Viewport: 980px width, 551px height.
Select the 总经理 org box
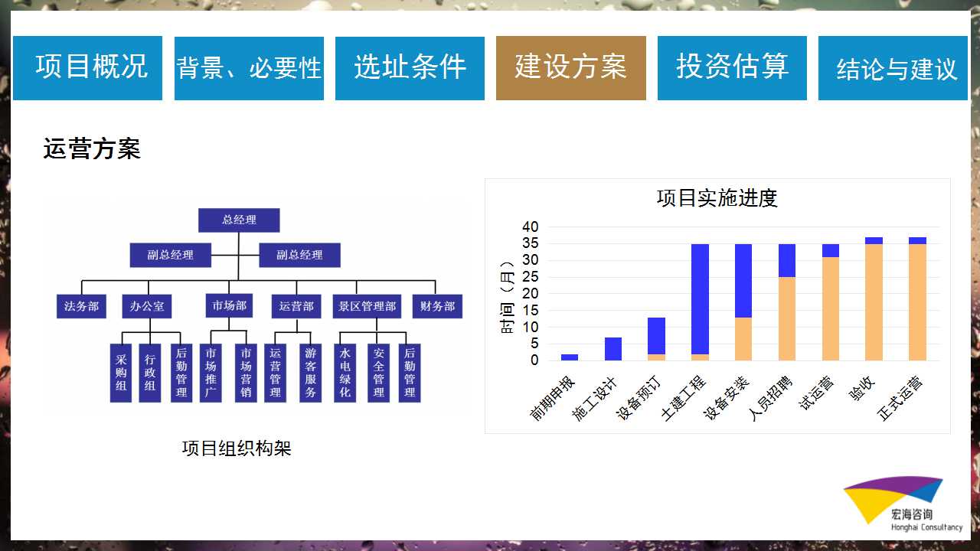[x=239, y=220]
